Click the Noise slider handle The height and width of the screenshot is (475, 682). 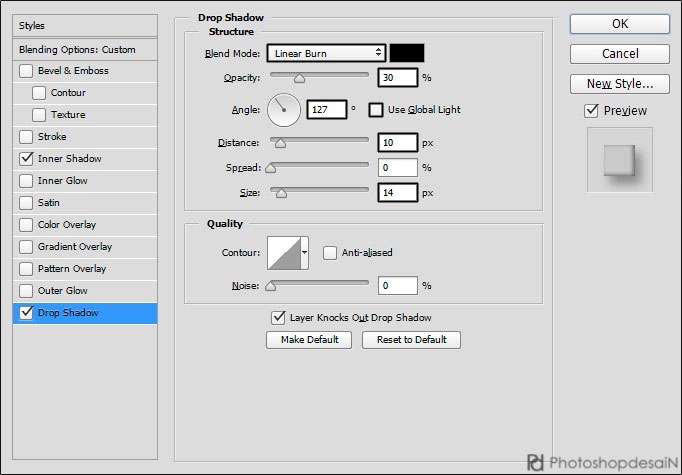(x=271, y=286)
